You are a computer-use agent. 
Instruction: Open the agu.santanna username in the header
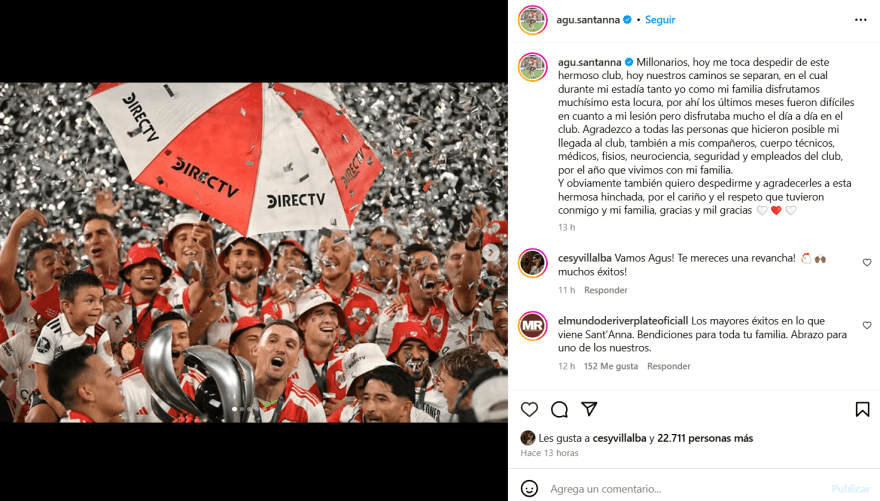(588, 20)
